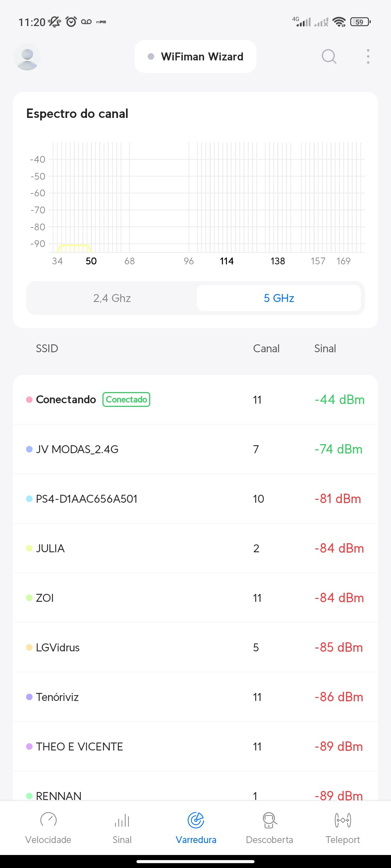Tap the pink color dot beside Conectando

[29, 400]
